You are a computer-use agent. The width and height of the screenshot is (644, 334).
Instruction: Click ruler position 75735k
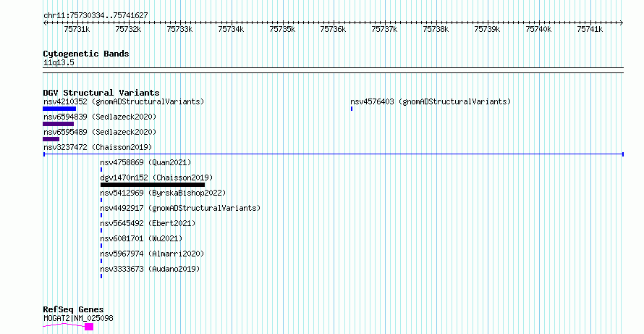pos(282,30)
